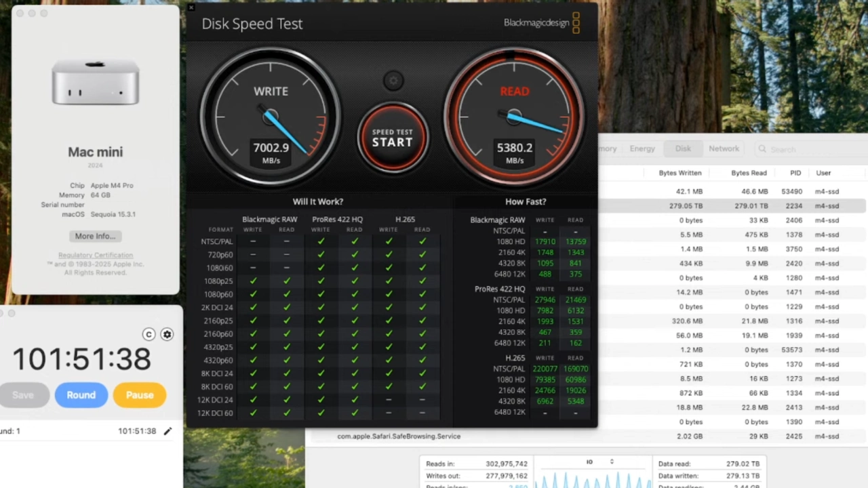Click the stopwatch Round button
The width and height of the screenshot is (868, 488).
(x=81, y=395)
